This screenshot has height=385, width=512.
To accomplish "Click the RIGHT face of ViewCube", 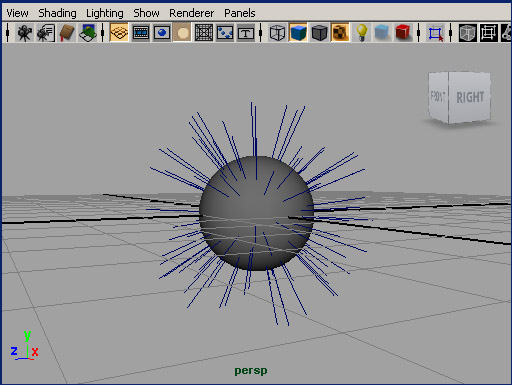I will click(x=469, y=98).
